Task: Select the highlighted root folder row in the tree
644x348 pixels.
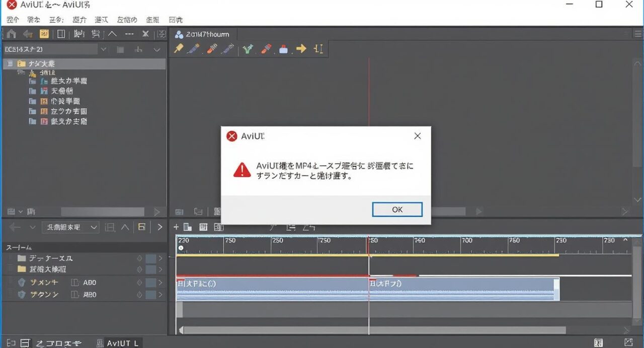Action: (x=84, y=64)
